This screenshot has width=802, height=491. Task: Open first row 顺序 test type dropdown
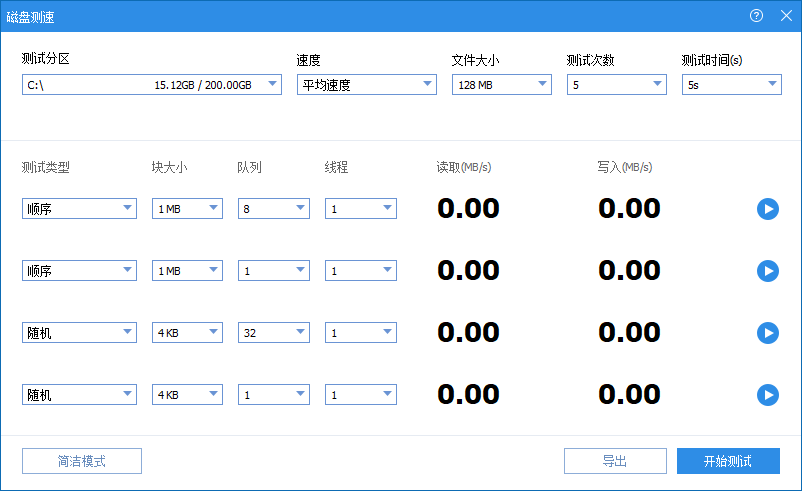79,209
